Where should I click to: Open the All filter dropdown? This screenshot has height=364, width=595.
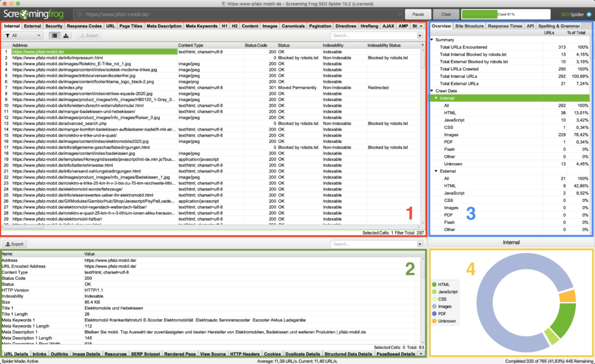point(23,36)
